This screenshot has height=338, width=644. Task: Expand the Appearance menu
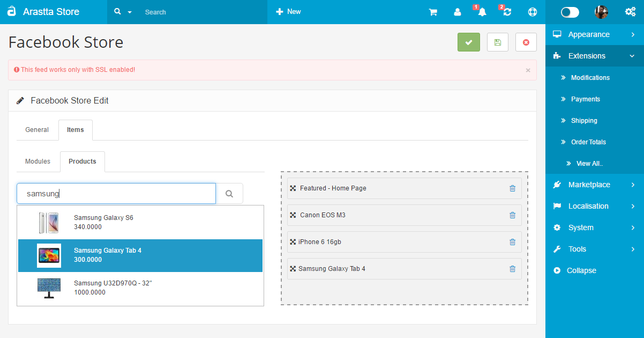point(595,34)
